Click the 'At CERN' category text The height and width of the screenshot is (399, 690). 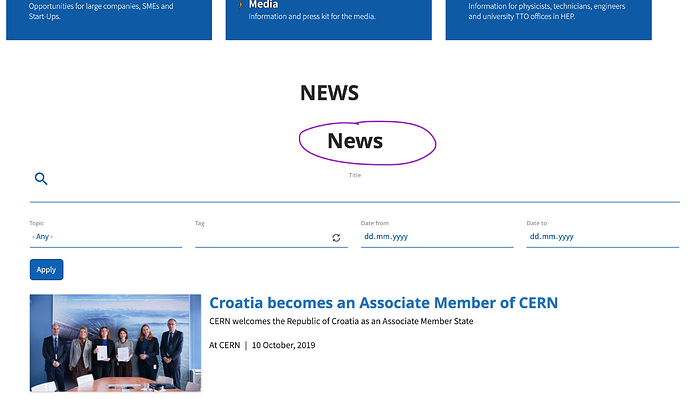pyautogui.click(x=224, y=345)
